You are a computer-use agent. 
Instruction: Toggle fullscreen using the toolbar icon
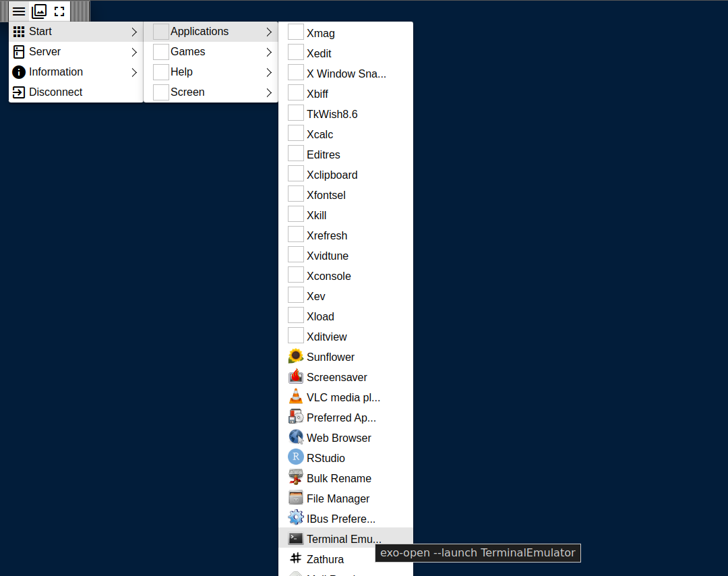tap(59, 11)
